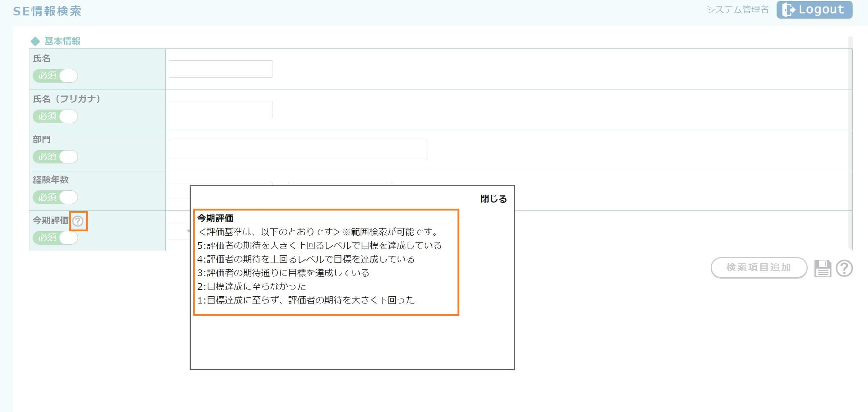This screenshot has width=868, height=412.
Task: Click the 部門 input box
Action: 298,150
